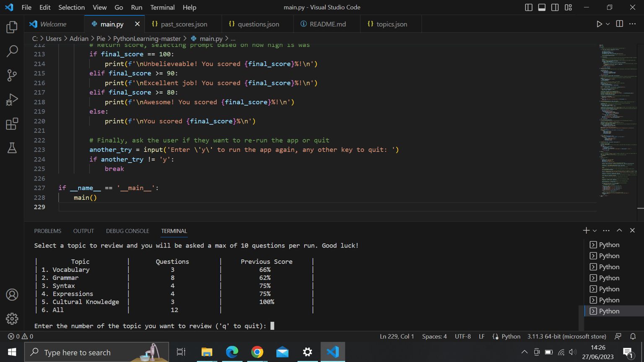Open Google Chrome from the taskbar

[x=257, y=352]
